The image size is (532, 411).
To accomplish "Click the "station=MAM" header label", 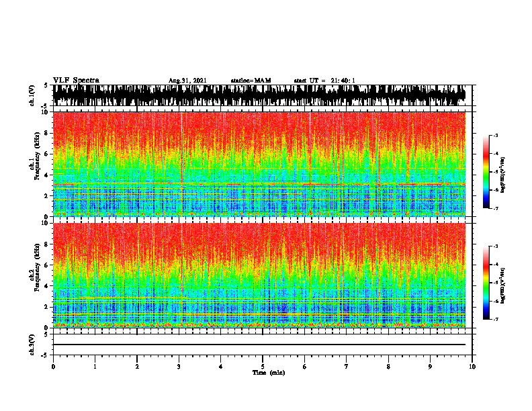I will coord(251,81).
